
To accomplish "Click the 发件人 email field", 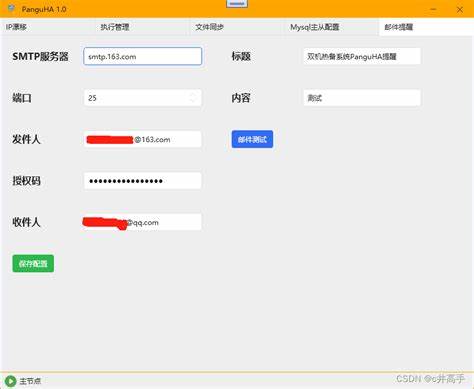I will [x=143, y=139].
